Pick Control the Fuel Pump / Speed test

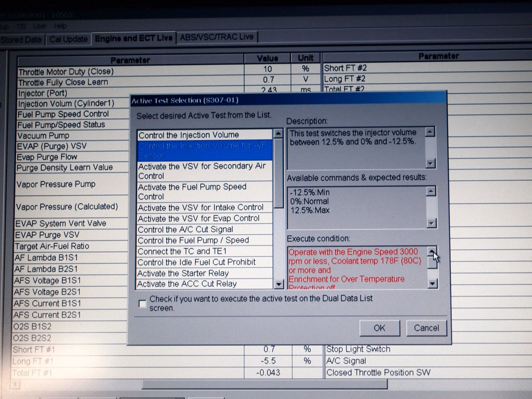205,240
